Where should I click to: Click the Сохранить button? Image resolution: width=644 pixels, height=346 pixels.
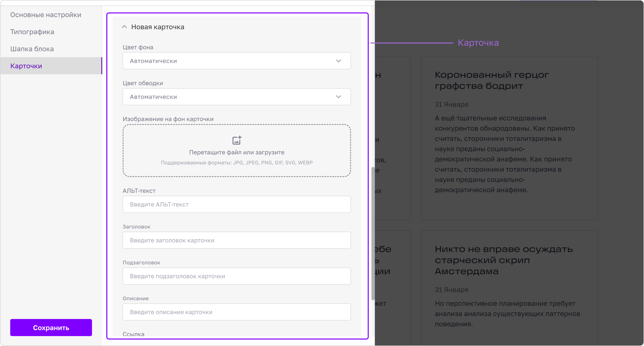tap(51, 327)
